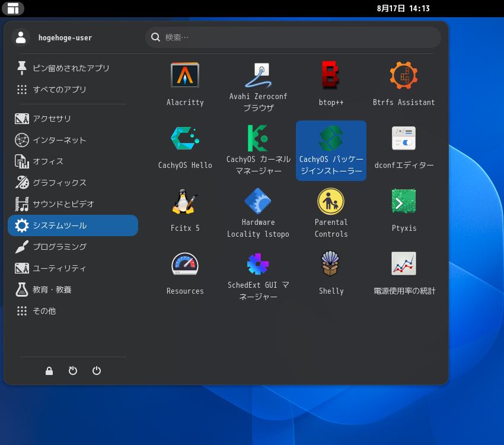The width and height of the screenshot is (504, 445).
Task: Select システムツール category
Action: point(73,225)
